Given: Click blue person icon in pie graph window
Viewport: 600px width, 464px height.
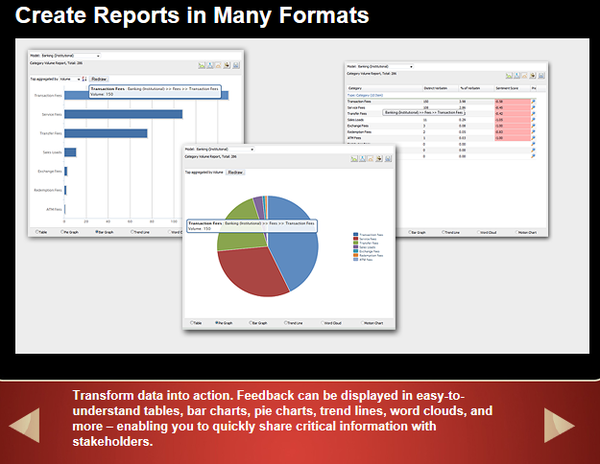Looking at the screenshot, I should (x=362, y=159).
